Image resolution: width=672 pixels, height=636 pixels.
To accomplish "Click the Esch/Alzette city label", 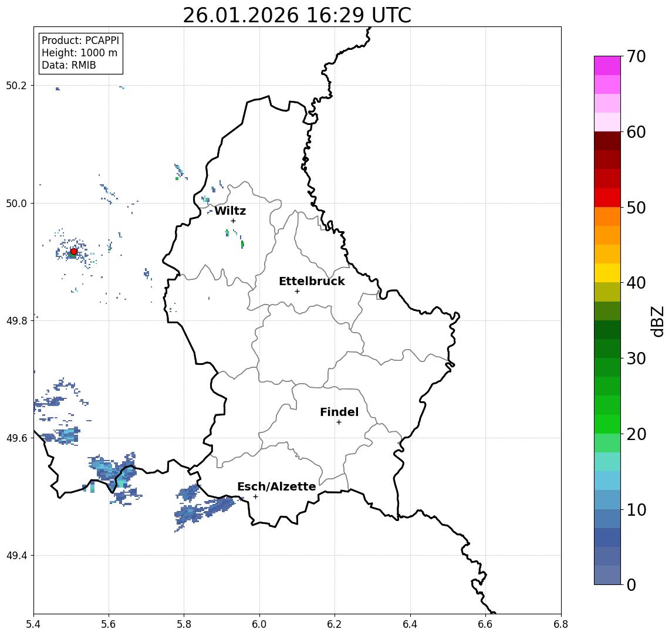I will 276,486.
